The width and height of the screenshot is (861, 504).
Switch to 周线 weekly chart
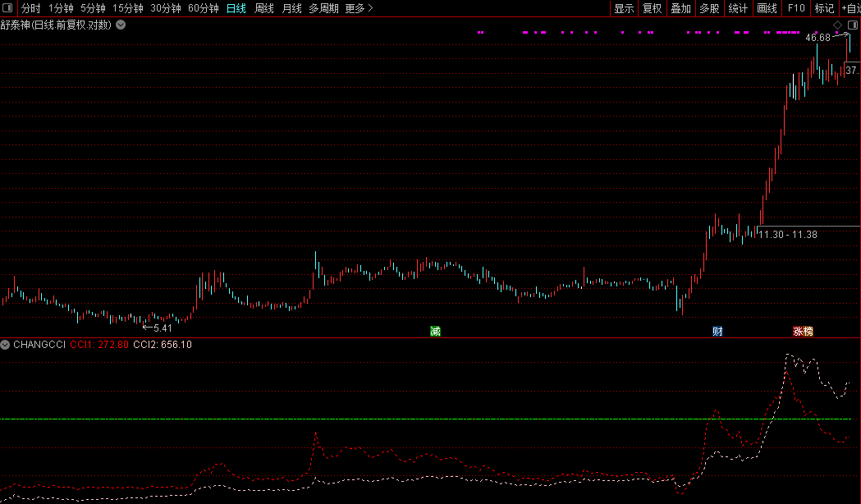[x=264, y=8]
